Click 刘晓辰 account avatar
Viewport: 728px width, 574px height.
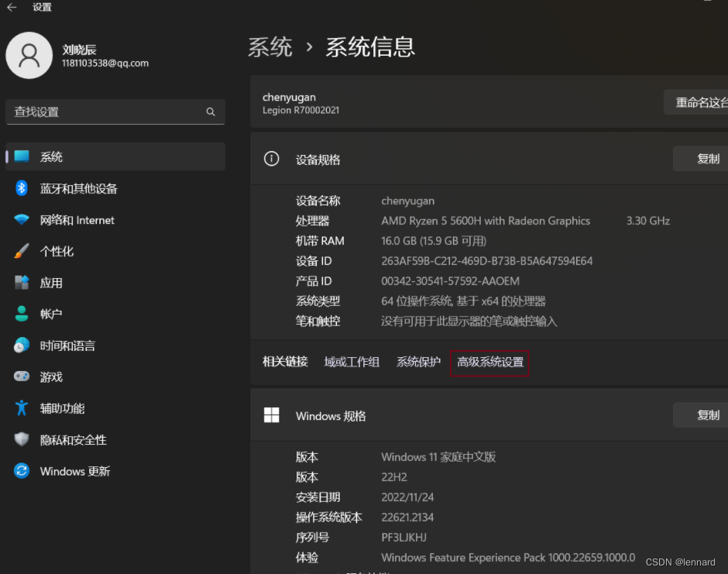29,55
